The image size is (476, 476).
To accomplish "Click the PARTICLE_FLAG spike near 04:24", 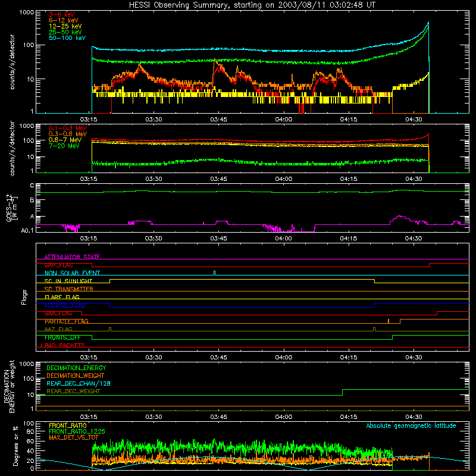I will coord(389,321).
